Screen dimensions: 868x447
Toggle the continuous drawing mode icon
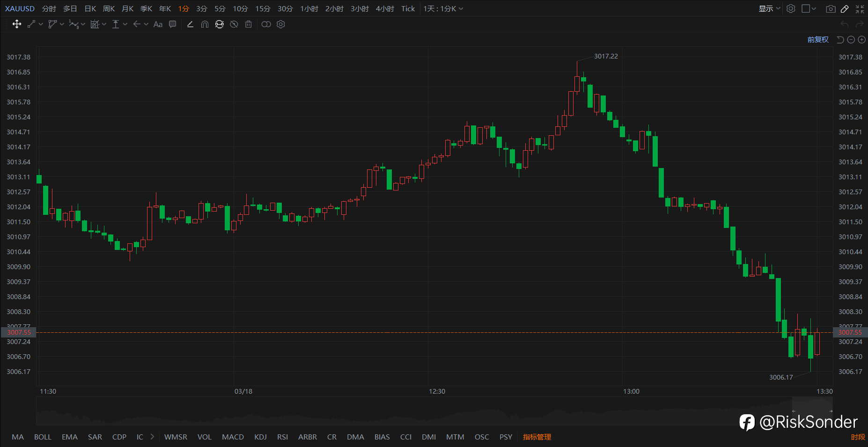(x=219, y=24)
